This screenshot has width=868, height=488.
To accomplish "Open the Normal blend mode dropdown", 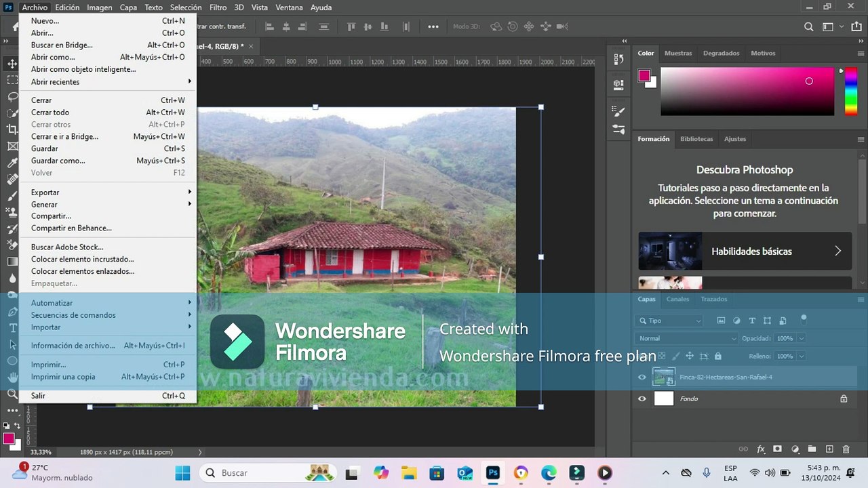I will pyautogui.click(x=687, y=338).
